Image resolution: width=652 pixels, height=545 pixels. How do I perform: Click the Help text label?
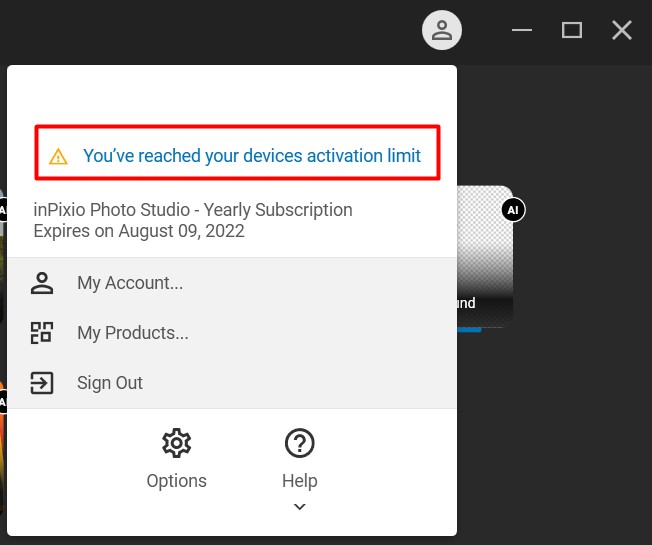pos(299,481)
